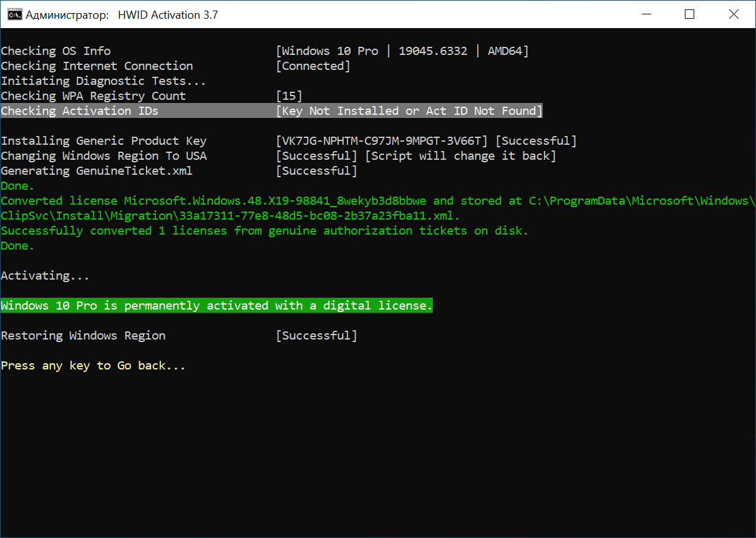Click the Key Not Installed status message
This screenshot has height=538, width=756.
pyautogui.click(x=409, y=111)
